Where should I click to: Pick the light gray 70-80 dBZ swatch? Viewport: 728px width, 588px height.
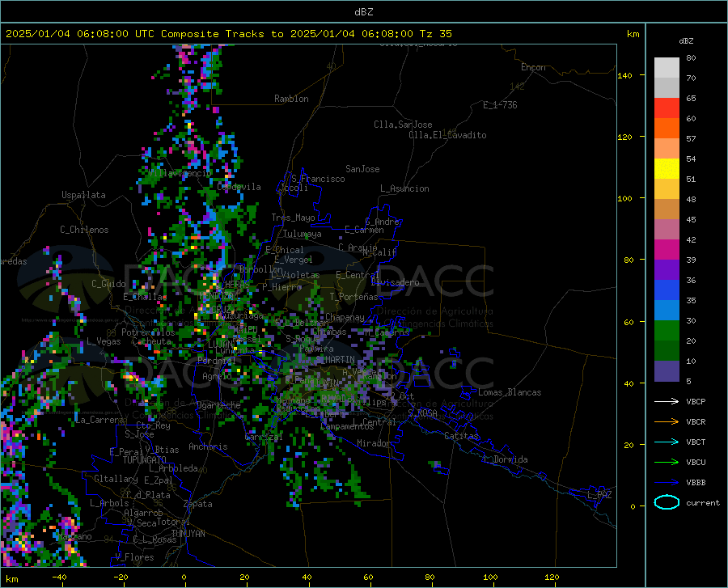click(x=667, y=68)
